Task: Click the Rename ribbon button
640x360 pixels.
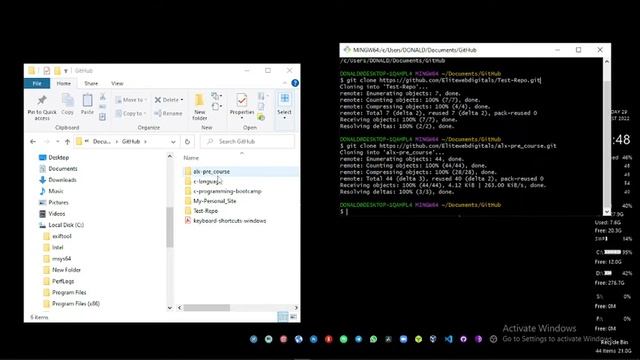Action: point(168,113)
